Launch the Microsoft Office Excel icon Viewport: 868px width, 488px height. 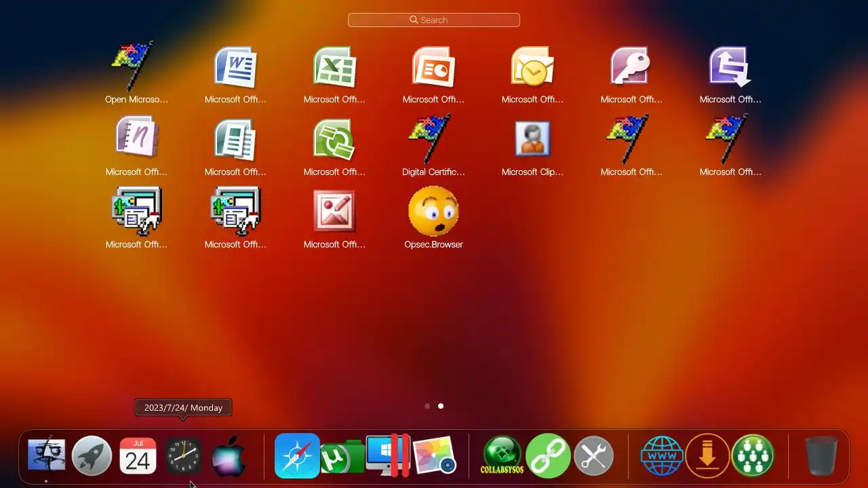[334, 67]
